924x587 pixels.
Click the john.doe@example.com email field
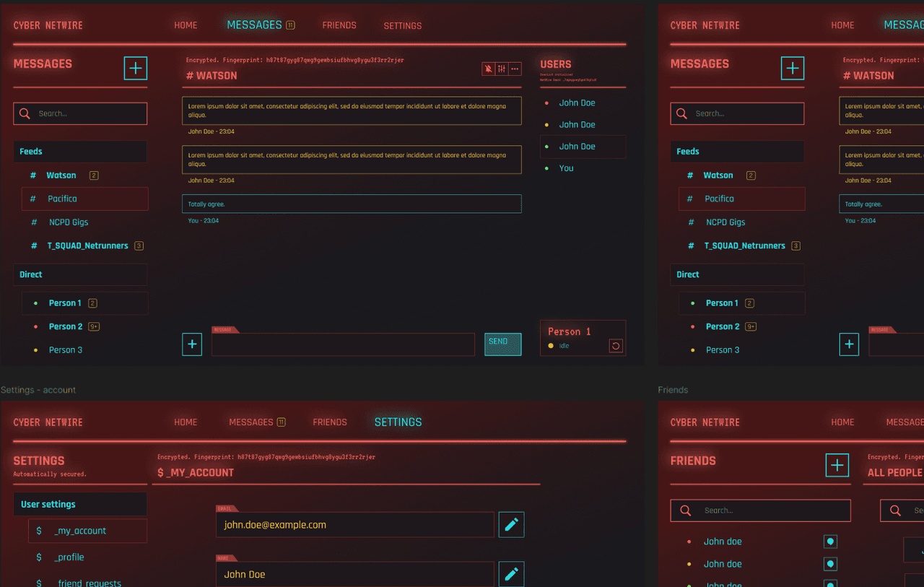point(354,525)
